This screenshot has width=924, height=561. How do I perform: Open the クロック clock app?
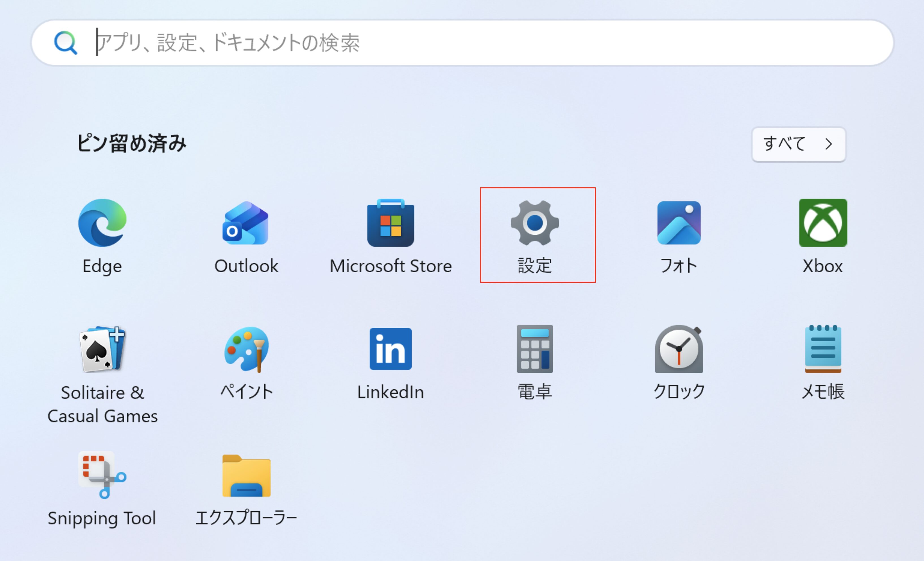(678, 349)
